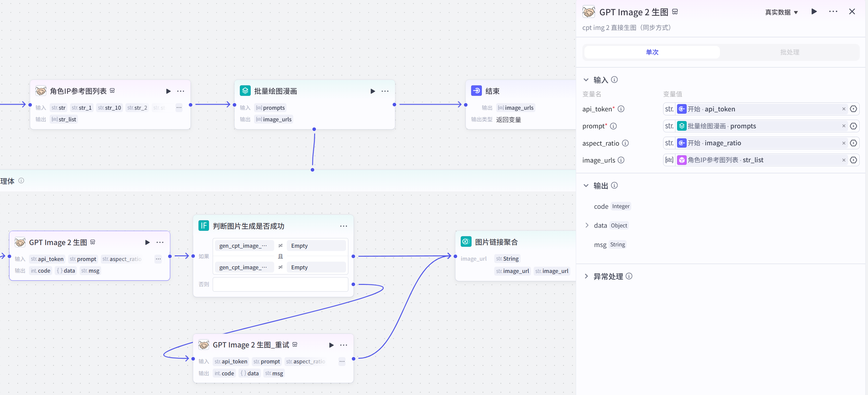This screenshot has width=868, height=395.
Task: Open the panel's three-dot more menu
Action: click(x=833, y=12)
